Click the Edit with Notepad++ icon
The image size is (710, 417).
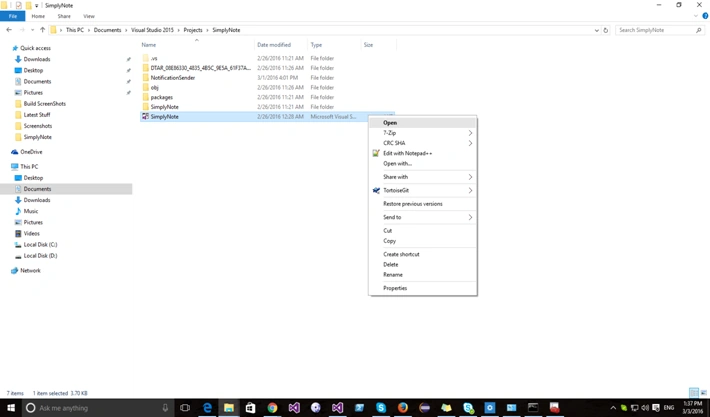pos(376,153)
